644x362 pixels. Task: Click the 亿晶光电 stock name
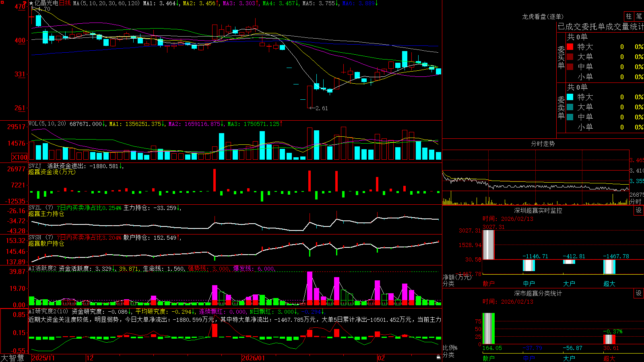pyautogui.click(x=46, y=3)
